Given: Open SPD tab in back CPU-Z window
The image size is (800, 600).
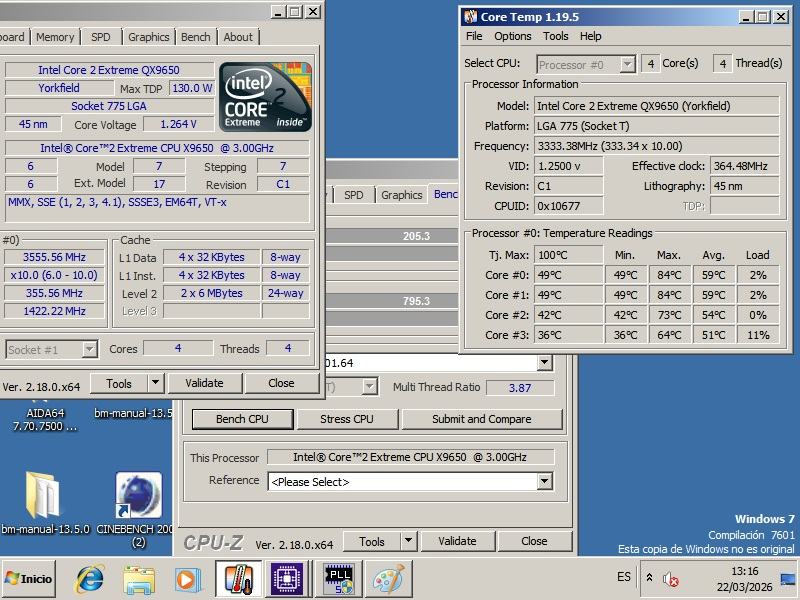Looking at the screenshot, I should click(x=354, y=195).
